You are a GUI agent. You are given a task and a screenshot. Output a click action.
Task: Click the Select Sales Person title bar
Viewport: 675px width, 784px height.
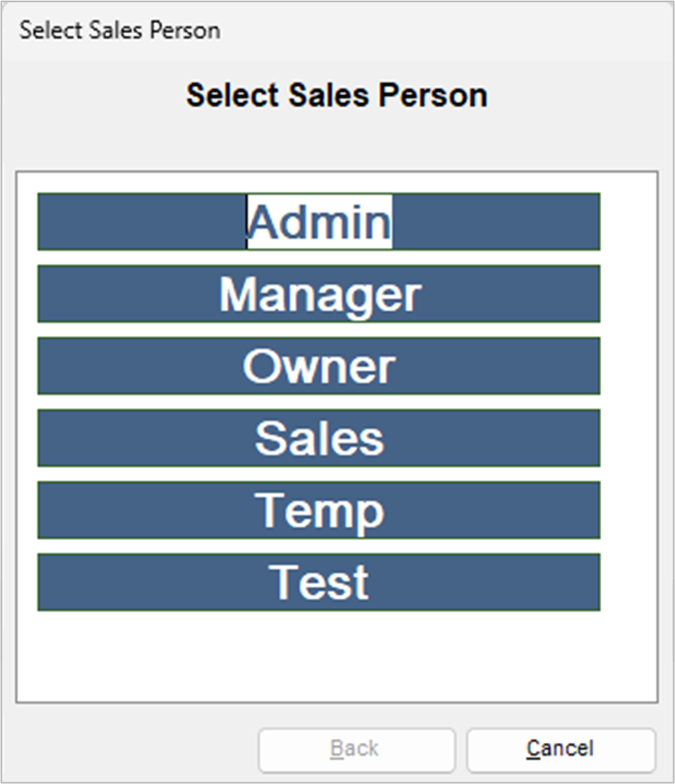tap(120, 30)
